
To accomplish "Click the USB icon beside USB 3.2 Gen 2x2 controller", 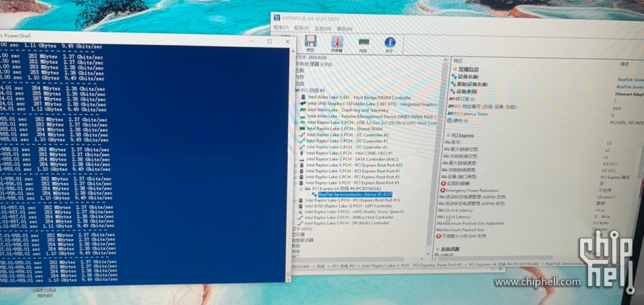I will (x=303, y=123).
